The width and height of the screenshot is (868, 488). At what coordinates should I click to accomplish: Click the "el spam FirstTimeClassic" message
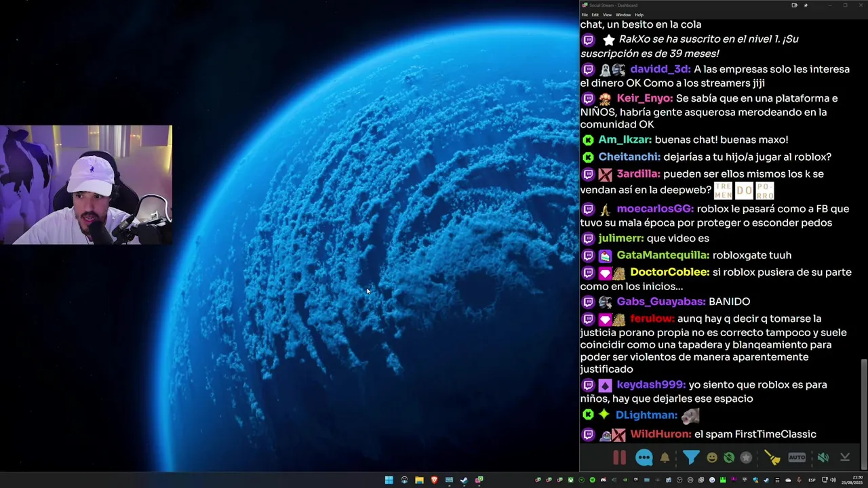(755, 434)
